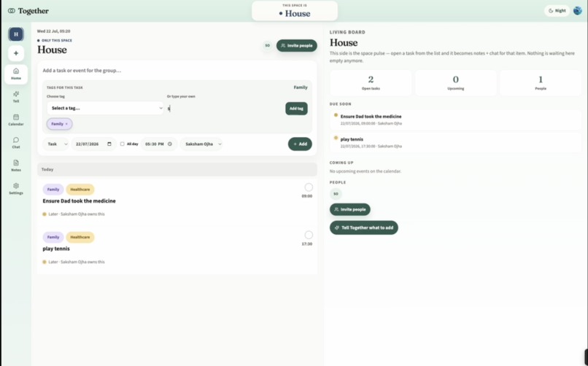Click Invite people button under People
The width and height of the screenshot is (588, 366).
350,209
